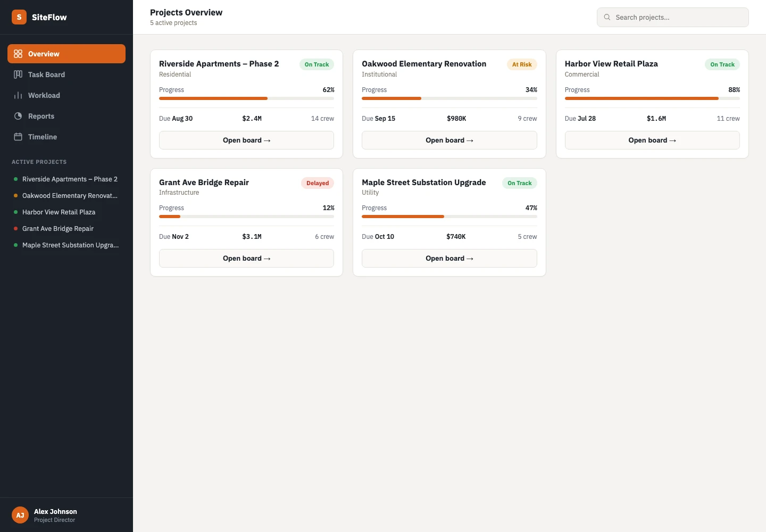Select Oakwood Elementary in sidebar project list
Viewport: 766px width, 532px height.
66,196
